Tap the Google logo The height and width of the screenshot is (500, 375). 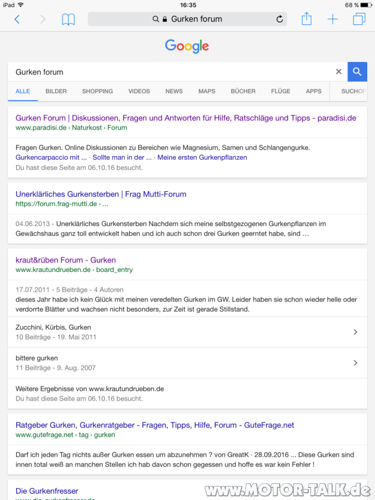click(187, 46)
